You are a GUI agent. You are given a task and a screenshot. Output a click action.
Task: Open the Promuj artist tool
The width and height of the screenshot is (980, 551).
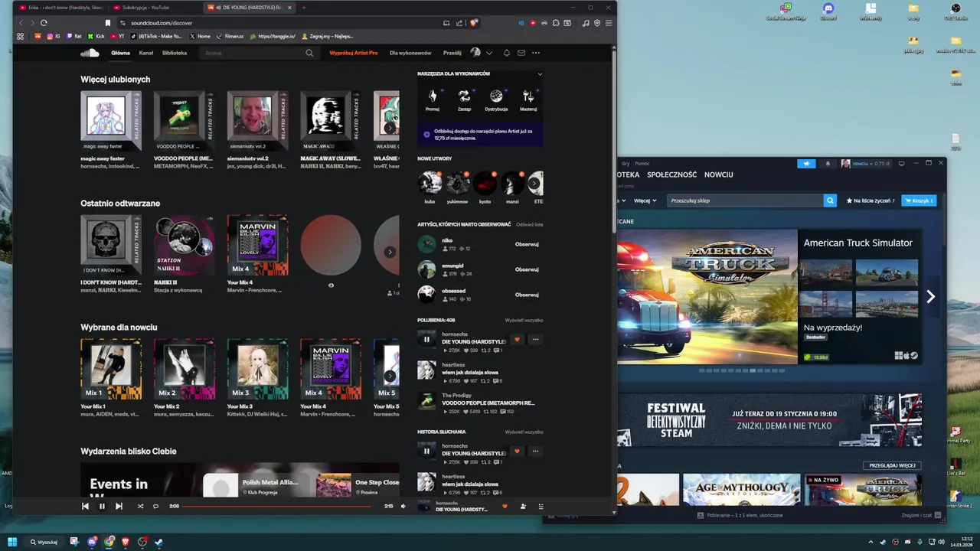tap(433, 99)
